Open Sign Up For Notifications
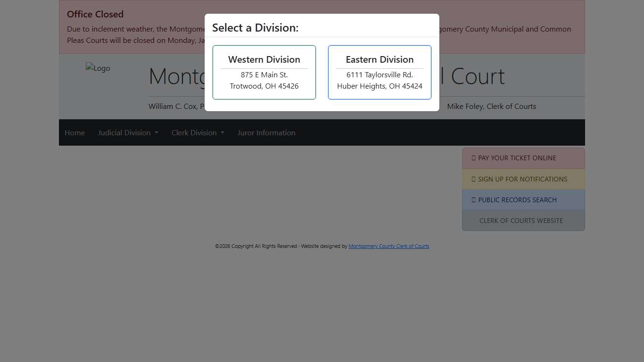The image size is (644, 362). click(x=522, y=179)
